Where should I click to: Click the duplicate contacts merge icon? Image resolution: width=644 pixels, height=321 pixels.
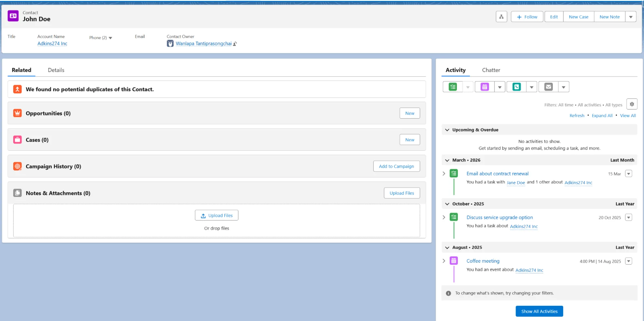pos(17,89)
